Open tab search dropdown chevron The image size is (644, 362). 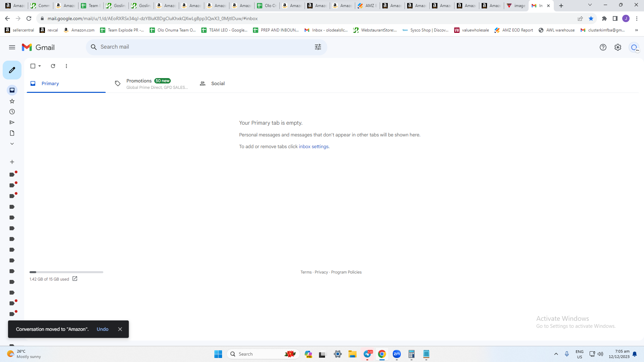tap(590, 5)
